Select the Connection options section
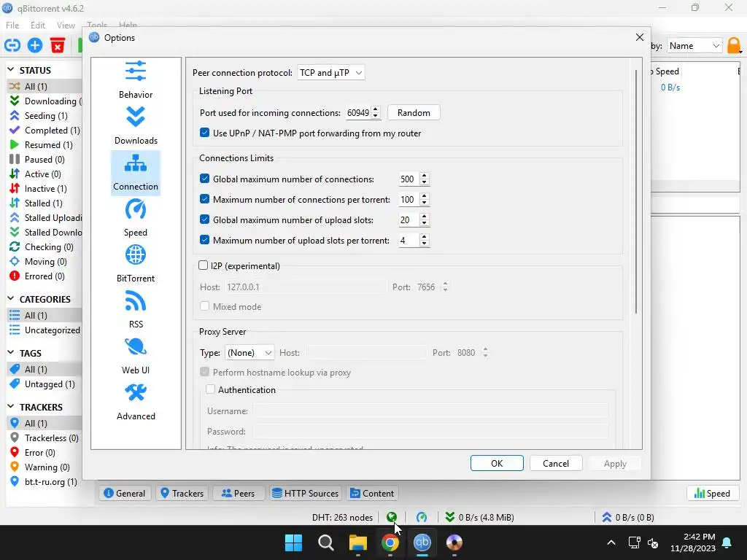The image size is (747, 560). click(136, 173)
